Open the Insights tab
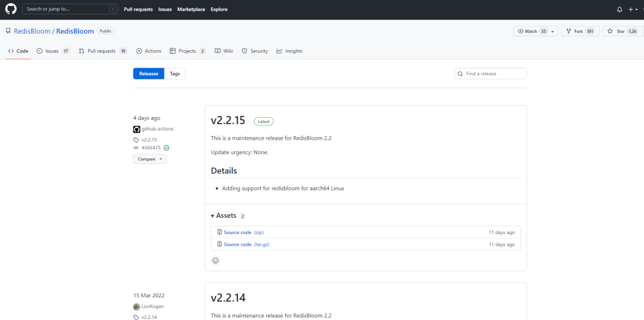 [289, 51]
